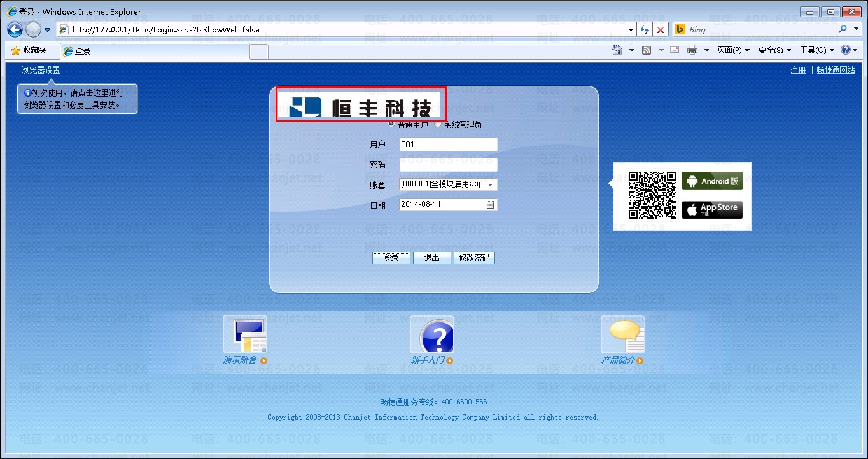Click the browser Forward arrow button

point(33,29)
